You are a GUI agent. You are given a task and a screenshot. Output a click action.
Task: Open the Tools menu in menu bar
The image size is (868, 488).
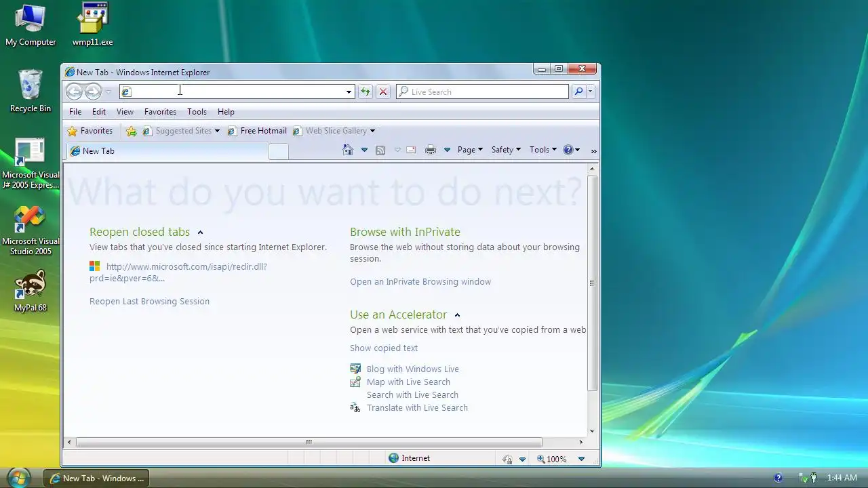point(197,112)
